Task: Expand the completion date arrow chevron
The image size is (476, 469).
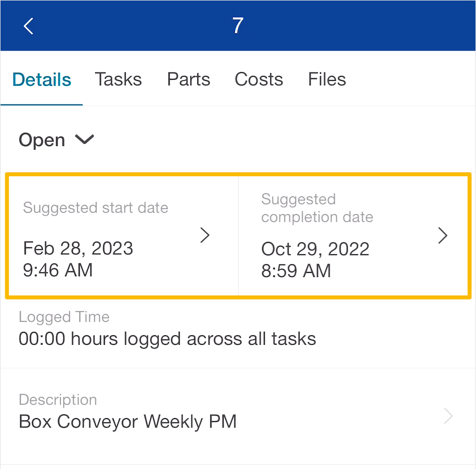Action: tap(443, 236)
